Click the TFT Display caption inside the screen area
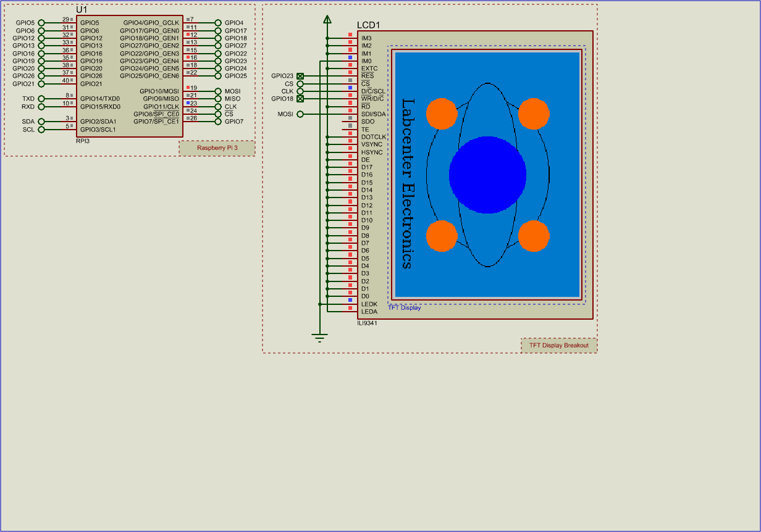The width and height of the screenshot is (761, 532). pos(404,308)
